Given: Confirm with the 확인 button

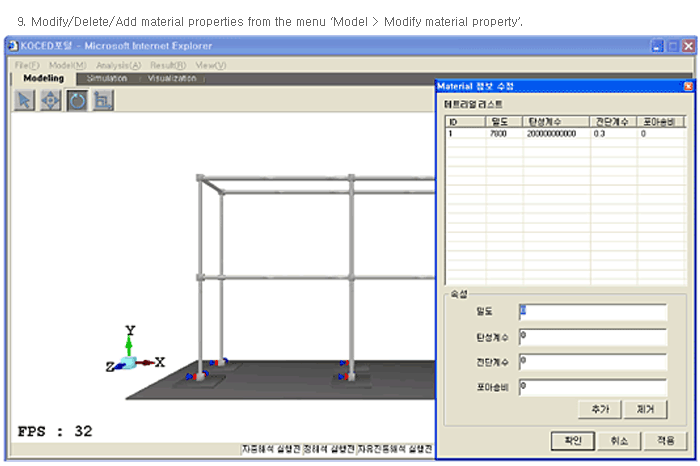Looking at the screenshot, I should point(573,440).
